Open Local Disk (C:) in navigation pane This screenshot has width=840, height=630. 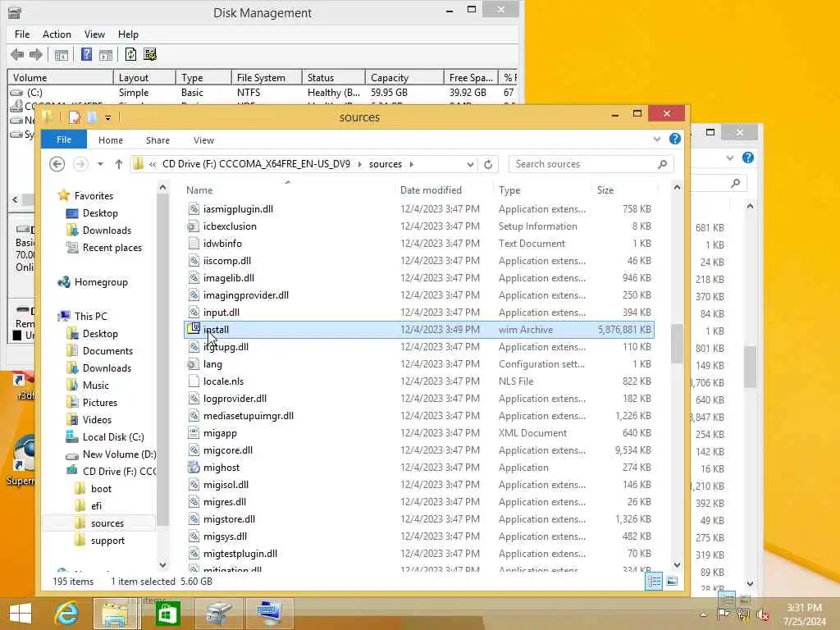(113, 437)
